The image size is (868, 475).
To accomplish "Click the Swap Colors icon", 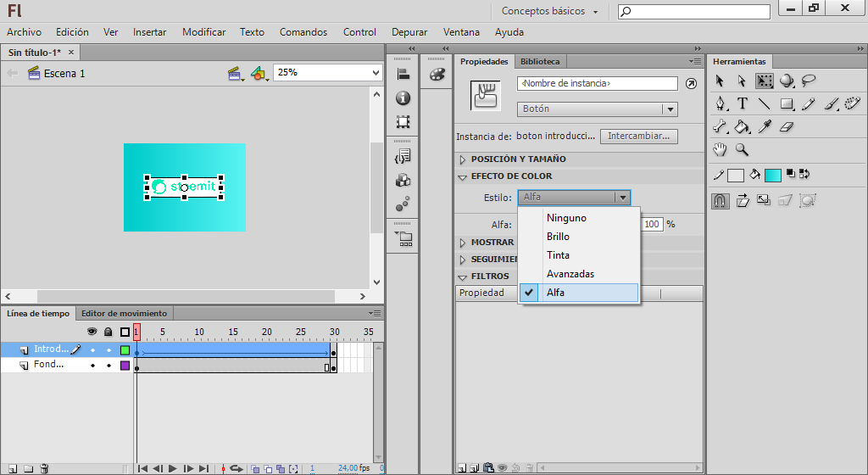I will [804, 175].
